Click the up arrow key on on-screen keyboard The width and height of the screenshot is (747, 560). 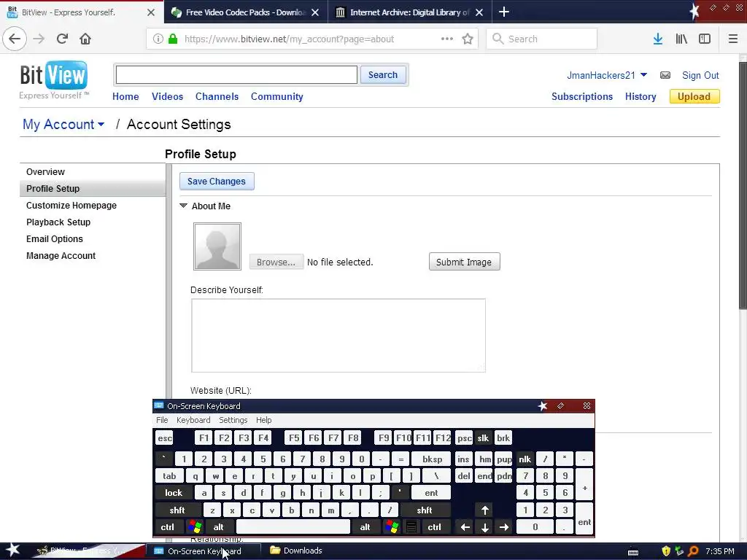[x=484, y=510]
